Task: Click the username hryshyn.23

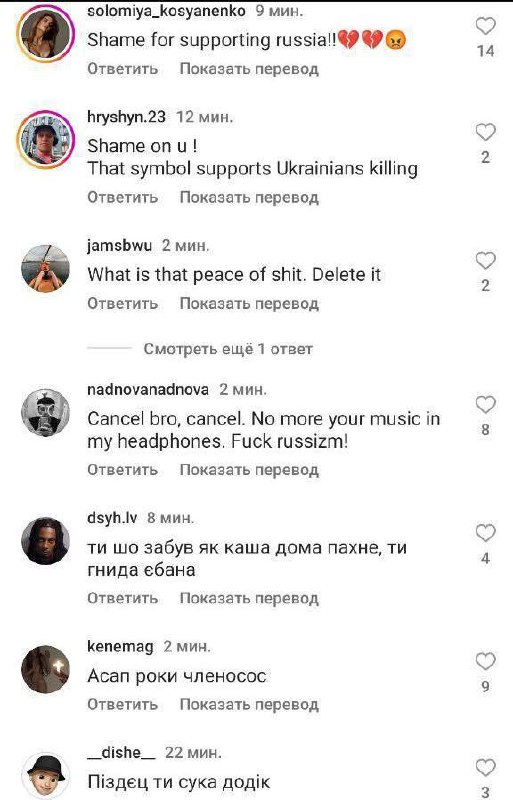Action: [x=126, y=117]
